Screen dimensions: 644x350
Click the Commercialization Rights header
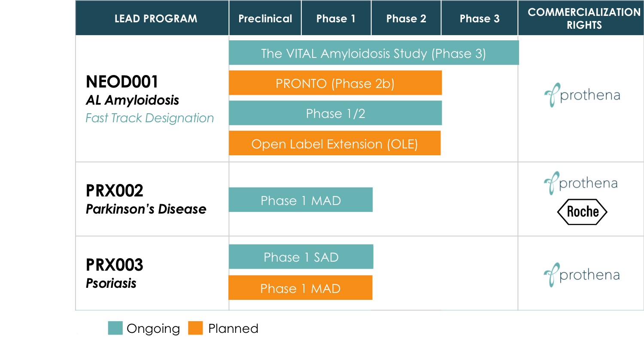[584, 18]
